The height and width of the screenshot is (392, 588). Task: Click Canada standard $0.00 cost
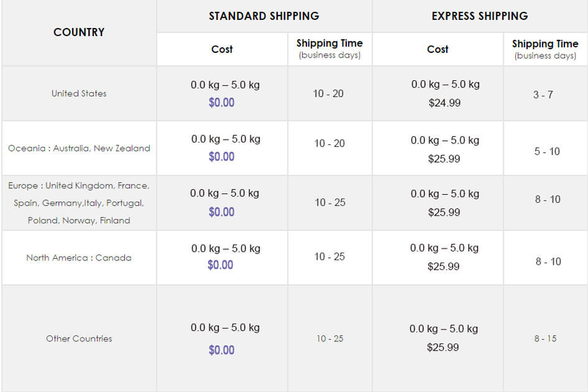click(x=221, y=265)
